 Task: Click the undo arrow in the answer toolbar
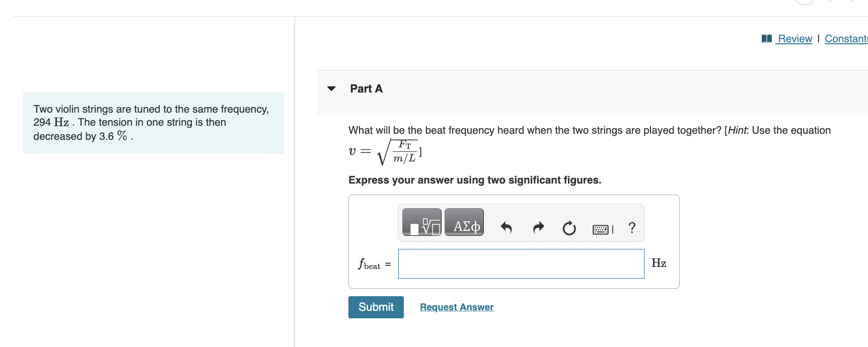[x=505, y=228]
